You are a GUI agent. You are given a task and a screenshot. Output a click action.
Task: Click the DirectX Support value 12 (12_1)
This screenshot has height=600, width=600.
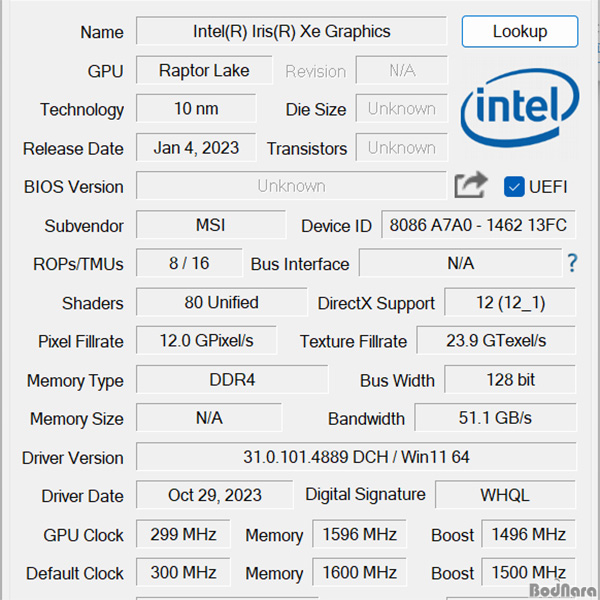click(x=510, y=302)
